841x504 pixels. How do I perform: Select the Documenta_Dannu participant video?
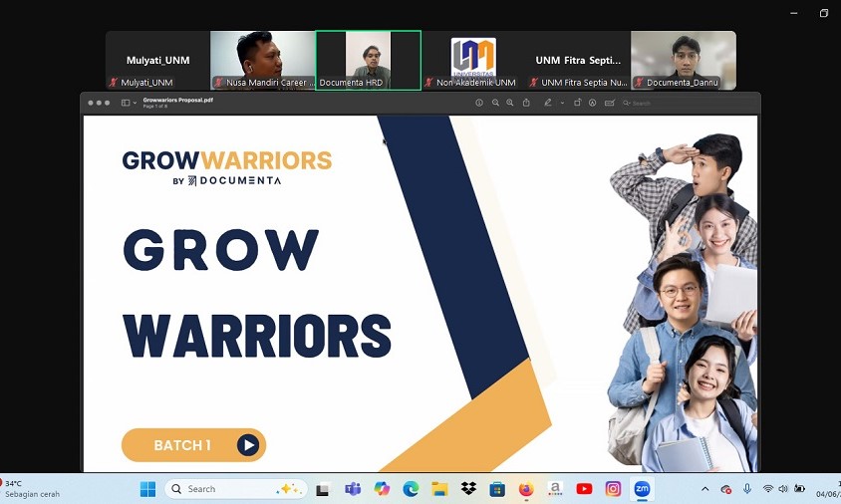pyautogui.click(x=684, y=60)
